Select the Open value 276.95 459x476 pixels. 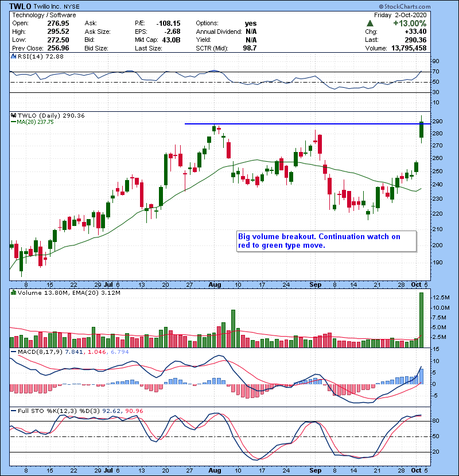tap(58, 24)
